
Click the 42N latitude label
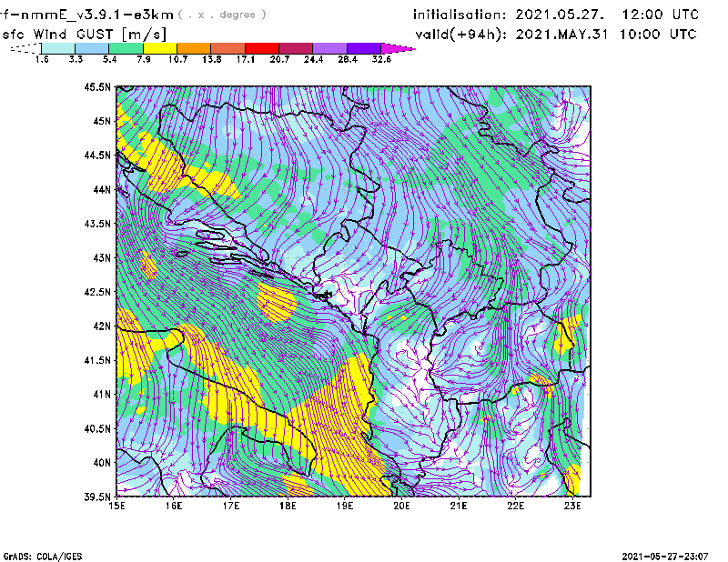(x=102, y=326)
